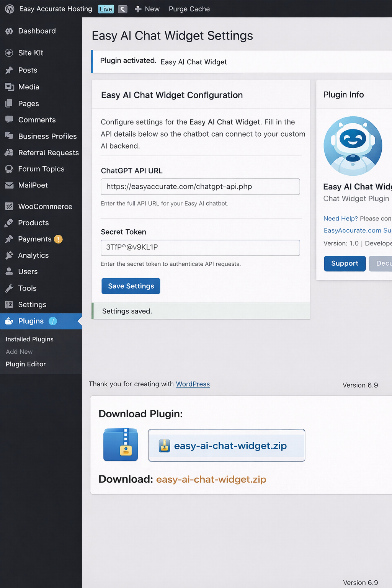Click the Comments bubble icon
This screenshot has width=392, height=588.
point(9,120)
